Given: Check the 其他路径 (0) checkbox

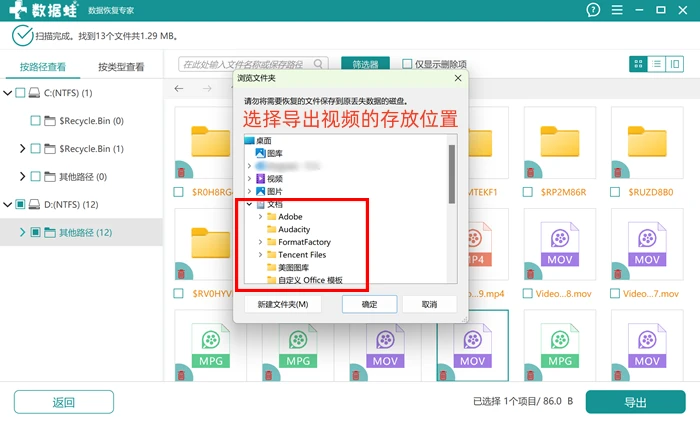Looking at the screenshot, I should (35, 176).
